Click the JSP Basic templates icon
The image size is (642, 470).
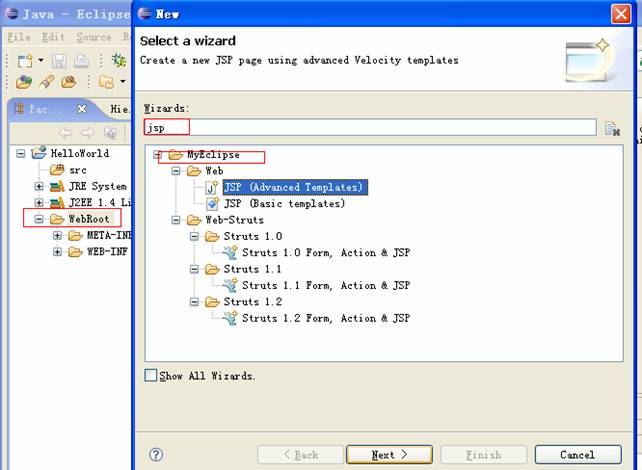coord(212,203)
